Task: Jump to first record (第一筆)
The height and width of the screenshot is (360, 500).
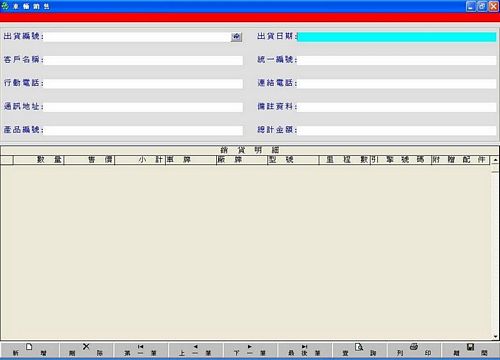Action: 140,350
